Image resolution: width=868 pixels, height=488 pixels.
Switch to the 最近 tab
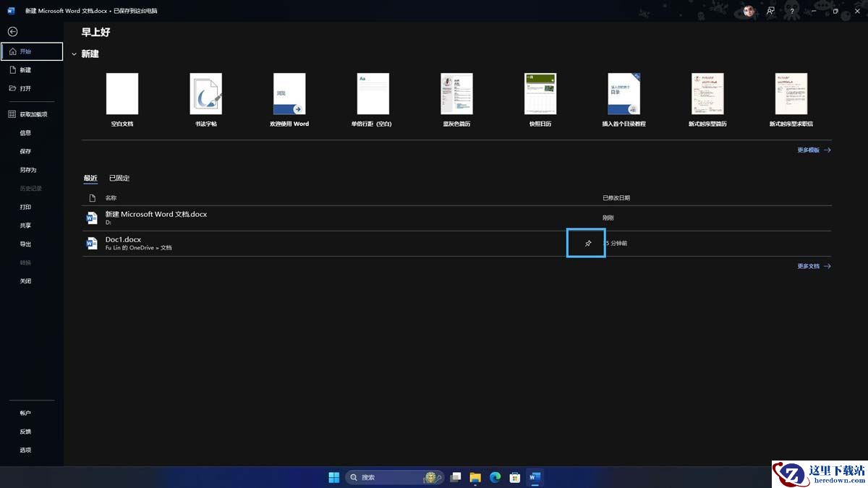point(90,178)
